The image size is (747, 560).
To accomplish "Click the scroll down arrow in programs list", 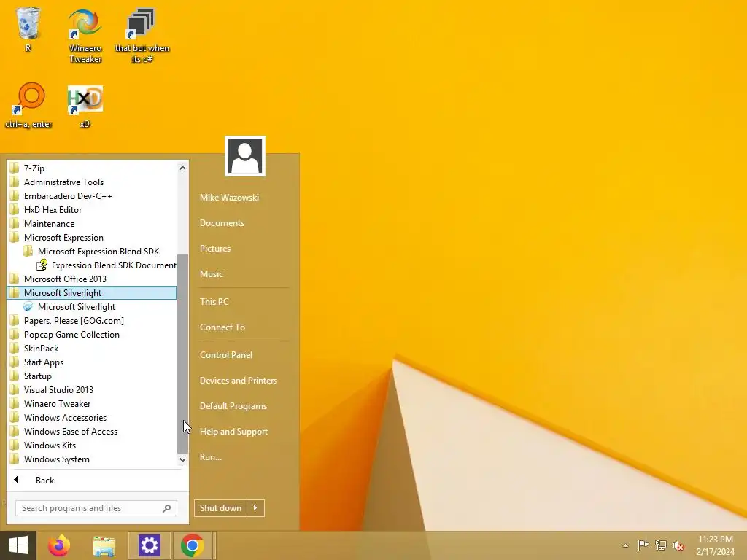I will pyautogui.click(x=182, y=459).
